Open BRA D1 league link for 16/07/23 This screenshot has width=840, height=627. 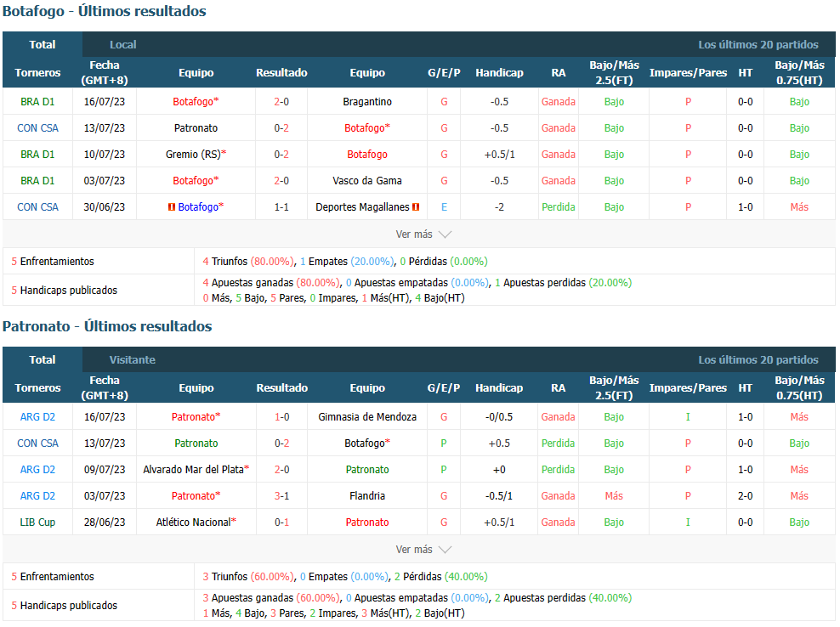coord(37,102)
